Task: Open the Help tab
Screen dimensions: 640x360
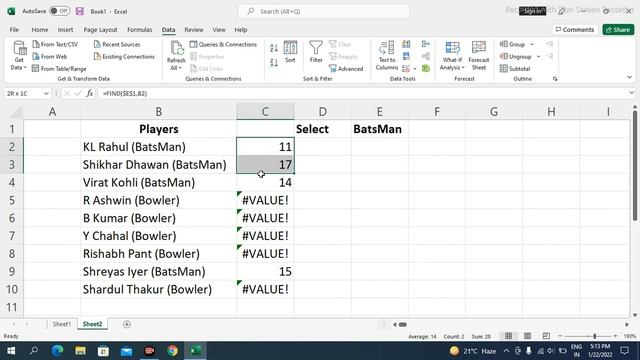Action: point(241,29)
